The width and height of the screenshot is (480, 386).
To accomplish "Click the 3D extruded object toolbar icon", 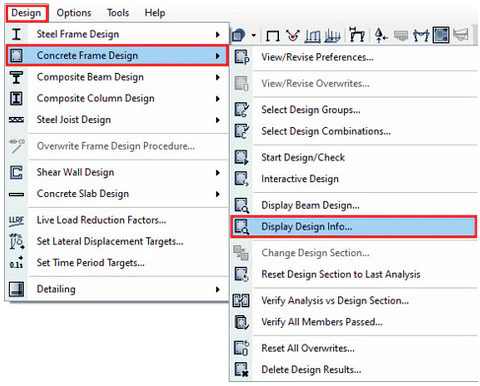I will 239,35.
